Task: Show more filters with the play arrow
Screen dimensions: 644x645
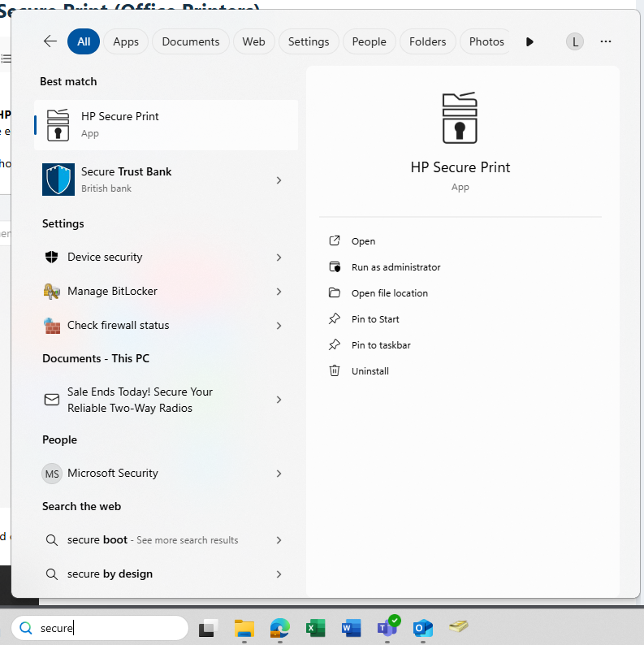Action: 529,41
